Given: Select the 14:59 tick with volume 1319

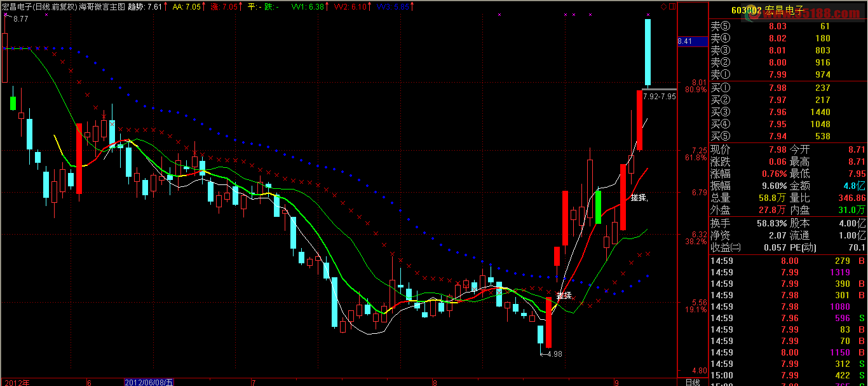Looking at the screenshot, I should 787,272.
